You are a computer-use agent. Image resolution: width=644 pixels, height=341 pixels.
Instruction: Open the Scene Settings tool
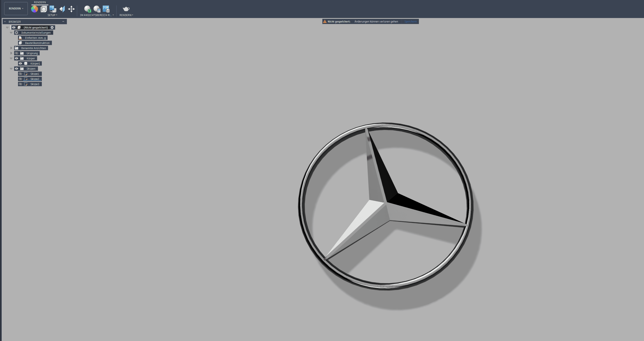pyautogui.click(x=44, y=9)
